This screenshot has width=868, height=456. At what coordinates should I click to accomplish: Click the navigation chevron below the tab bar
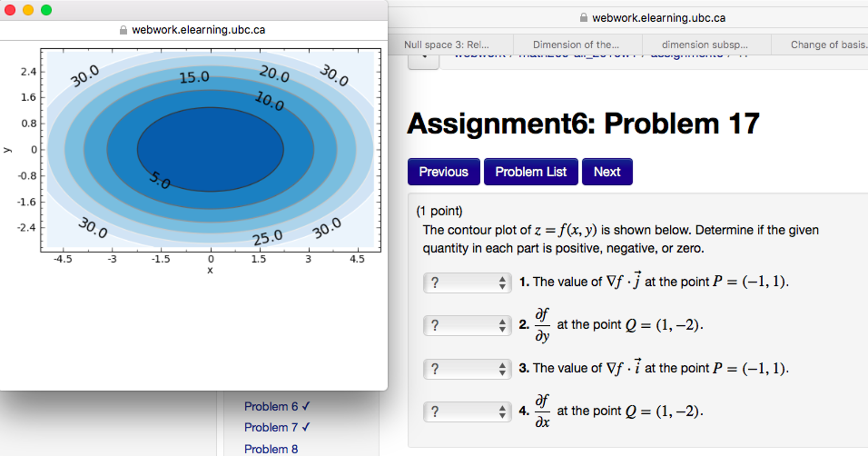(x=423, y=58)
